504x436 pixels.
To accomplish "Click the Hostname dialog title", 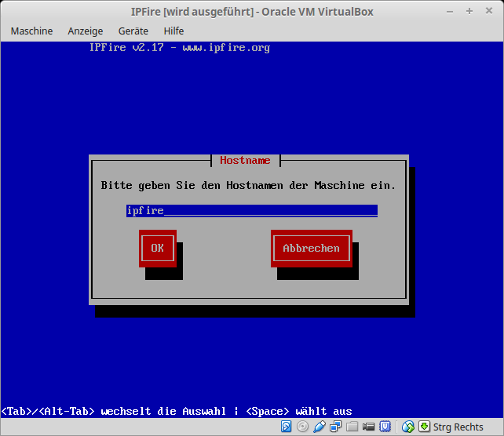I will click(245, 160).
